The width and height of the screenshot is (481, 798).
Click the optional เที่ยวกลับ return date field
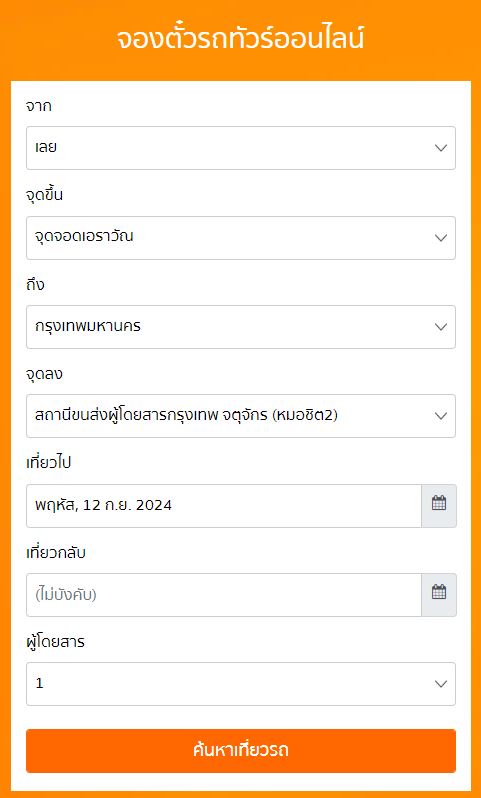click(x=223, y=594)
